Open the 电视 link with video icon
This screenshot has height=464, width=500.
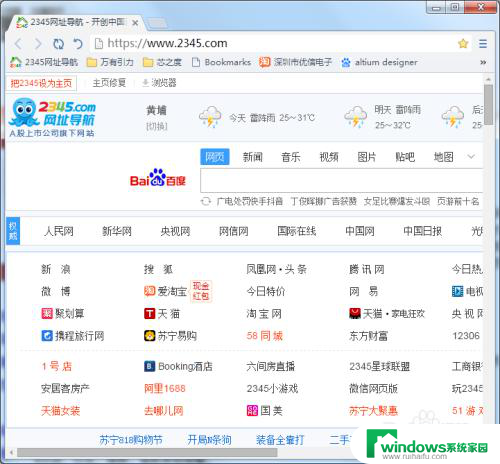pyautogui.click(x=467, y=292)
